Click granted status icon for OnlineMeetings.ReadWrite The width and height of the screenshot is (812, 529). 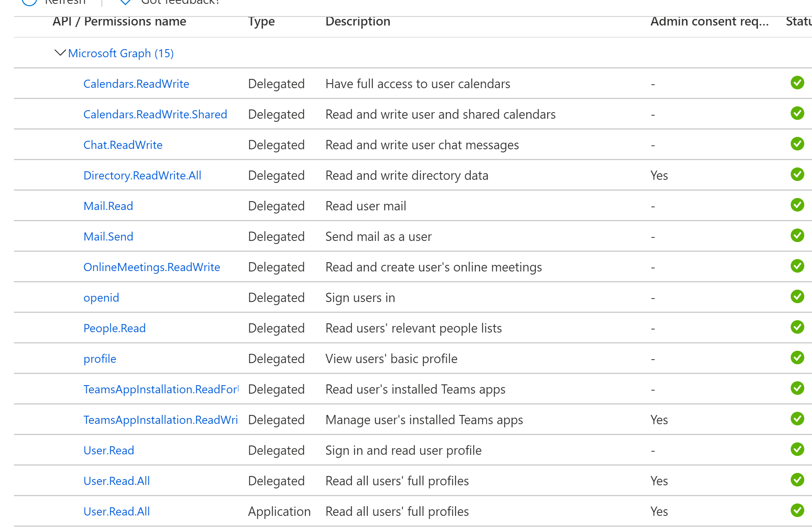tap(797, 266)
